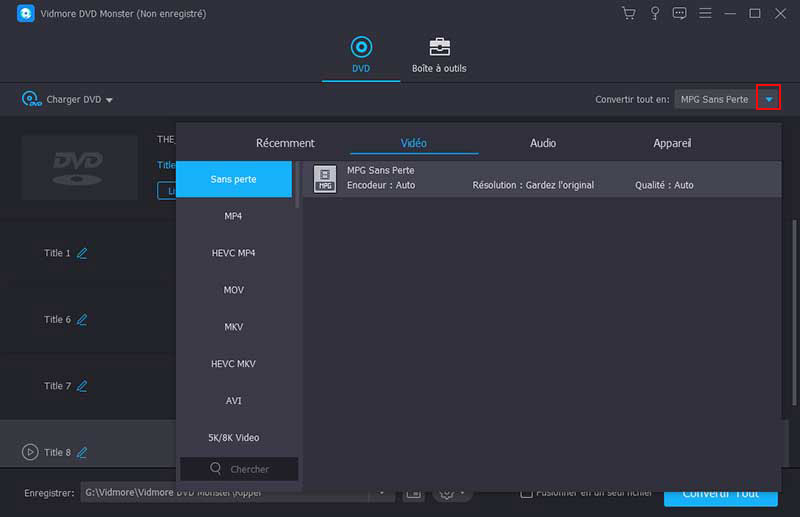
Task: Switch to the Audio tab
Action: point(543,143)
